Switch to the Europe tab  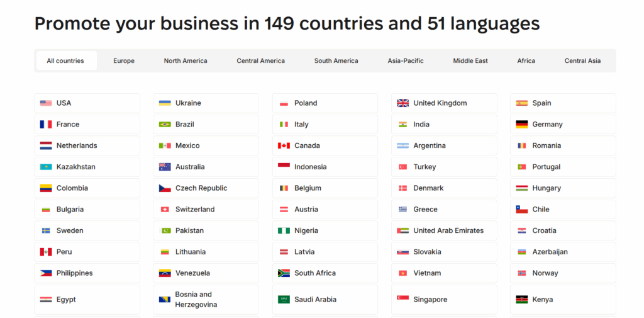[124, 61]
